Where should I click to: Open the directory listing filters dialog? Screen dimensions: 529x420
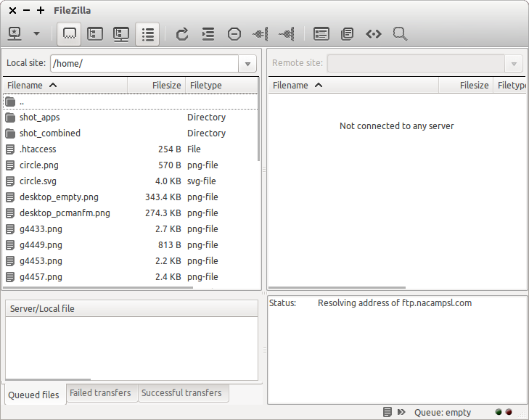[321, 34]
